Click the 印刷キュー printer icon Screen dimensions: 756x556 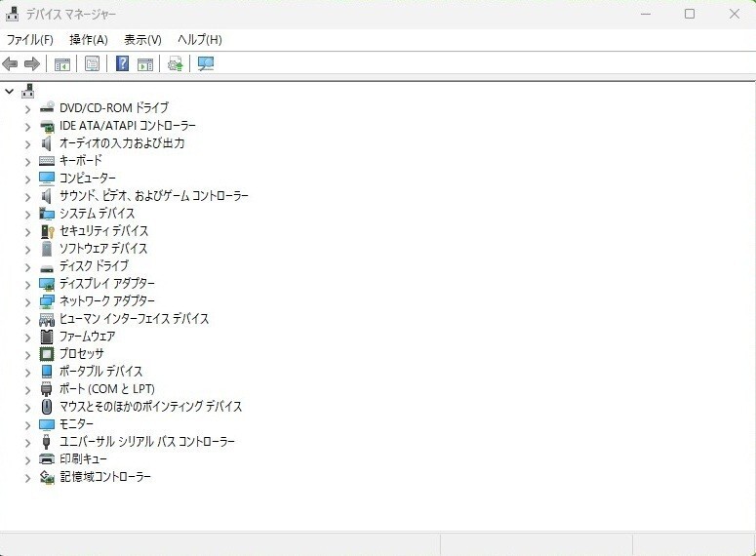[47, 459]
